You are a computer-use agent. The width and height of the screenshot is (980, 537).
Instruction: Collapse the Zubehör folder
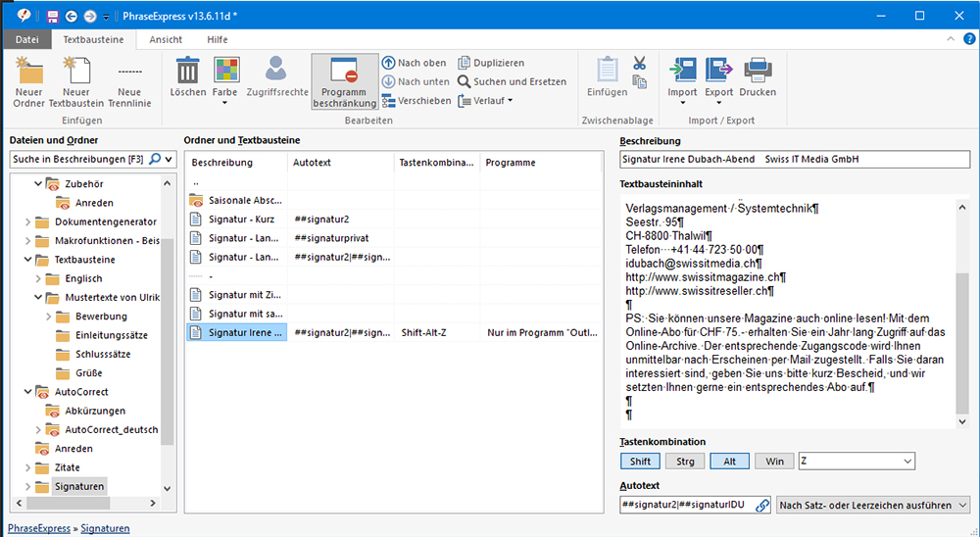[38, 184]
